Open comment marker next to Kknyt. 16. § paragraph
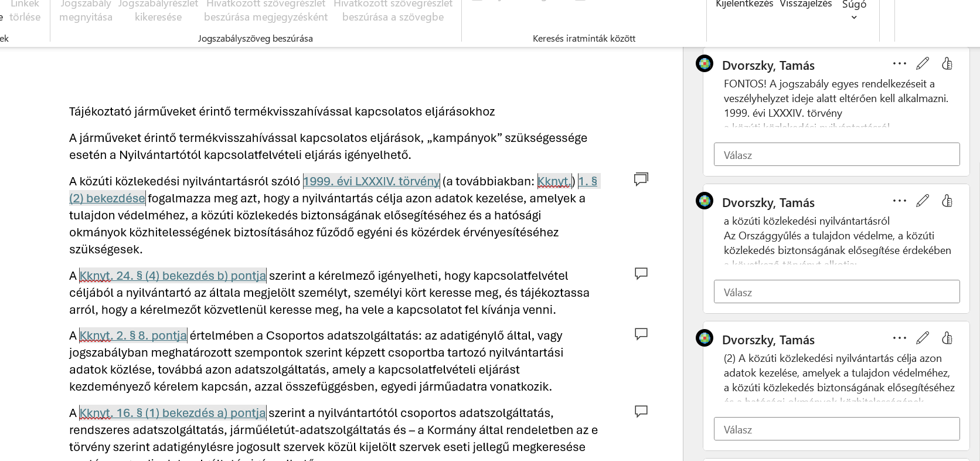The height and width of the screenshot is (461, 980). tap(641, 411)
